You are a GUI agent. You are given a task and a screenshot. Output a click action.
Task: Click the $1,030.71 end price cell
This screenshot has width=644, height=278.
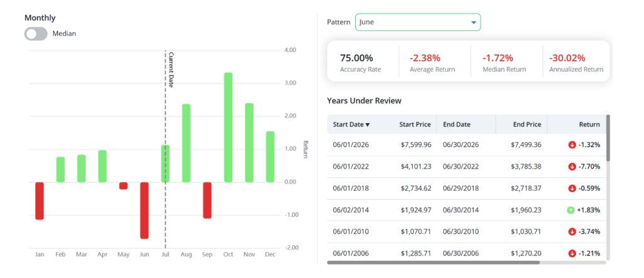click(x=526, y=231)
